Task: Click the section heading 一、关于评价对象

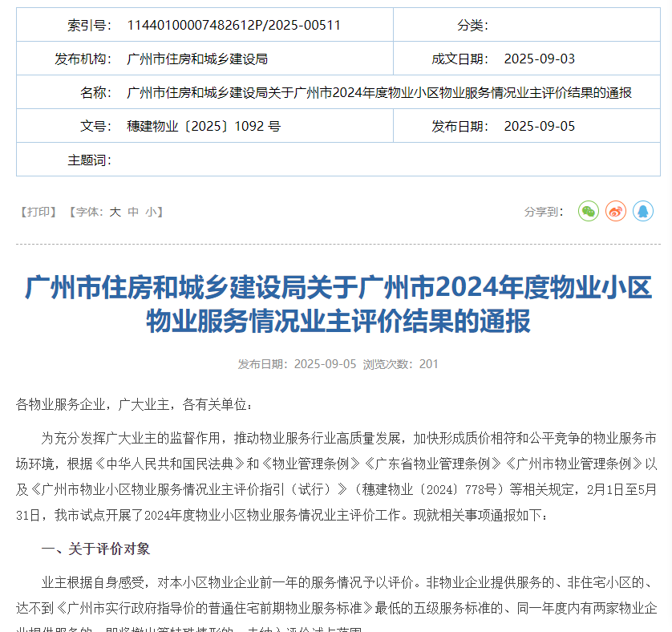Action: pyautogui.click(x=95, y=549)
